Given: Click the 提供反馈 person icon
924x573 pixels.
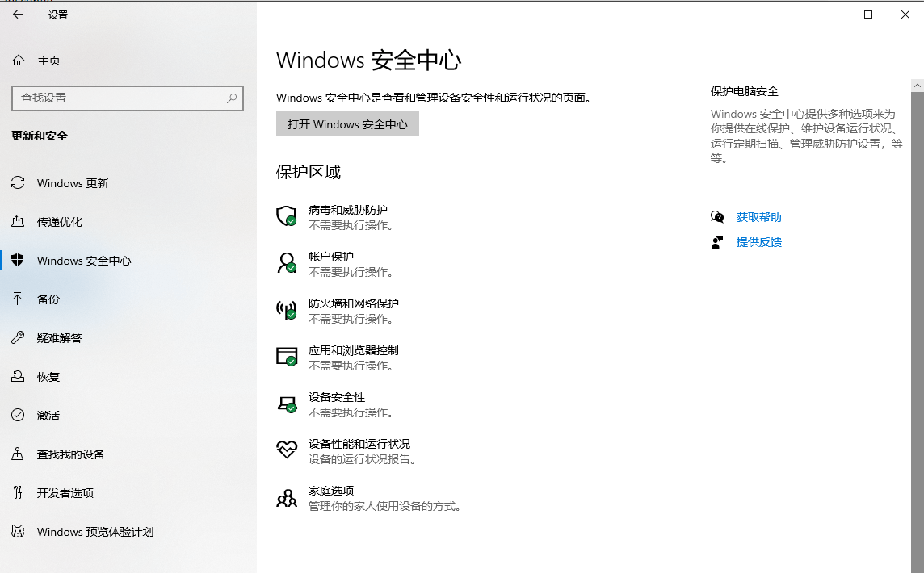Looking at the screenshot, I should pos(717,242).
